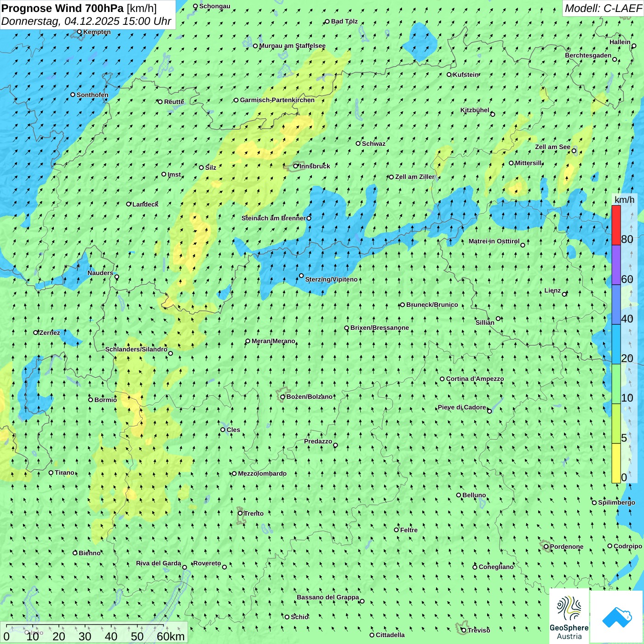Click the 'Prognose Wind 700hPa' title
Image resolution: width=644 pixels, height=644 pixels.
click(x=63, y=8)
